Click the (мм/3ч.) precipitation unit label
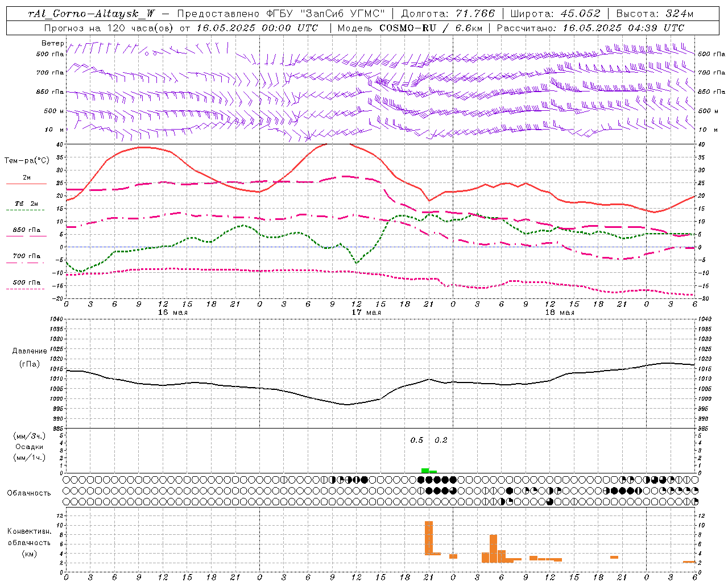 click(x=29, y=436)
